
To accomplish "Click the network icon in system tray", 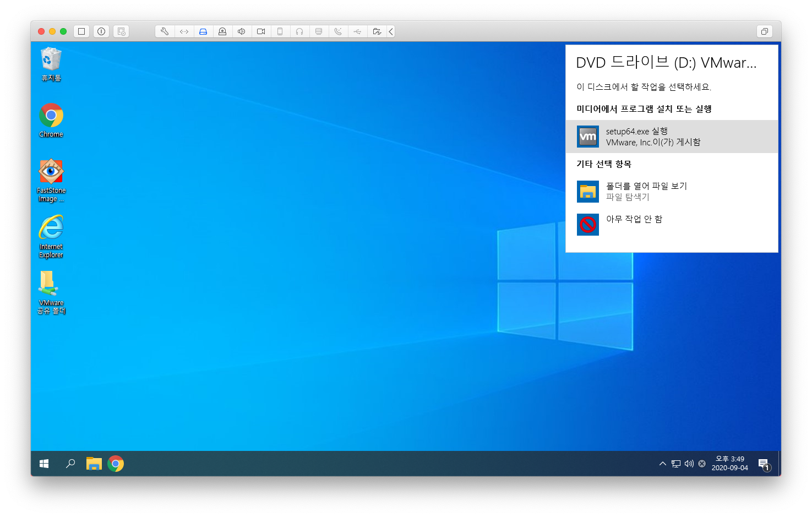I will pyautogui.click(x=676, y=464).
